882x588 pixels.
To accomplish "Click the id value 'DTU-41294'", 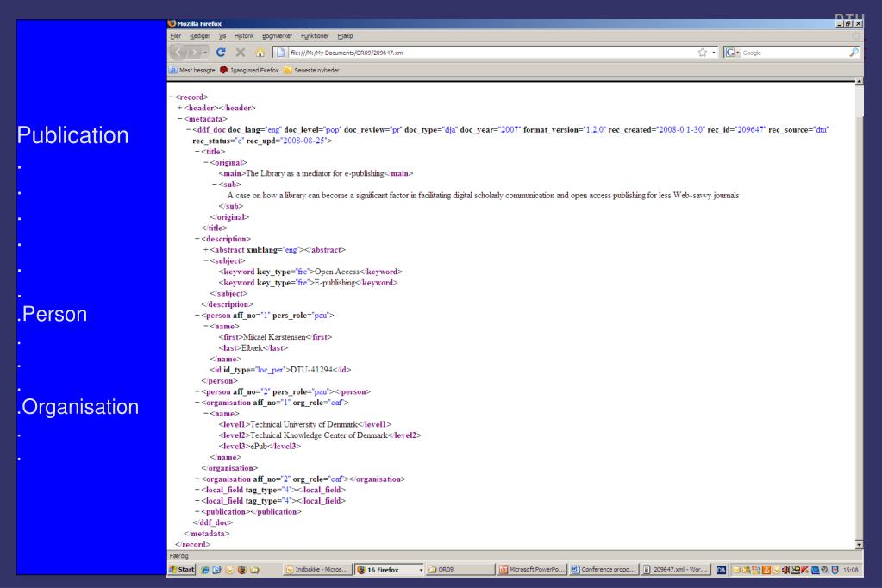I will click(311, 370).
